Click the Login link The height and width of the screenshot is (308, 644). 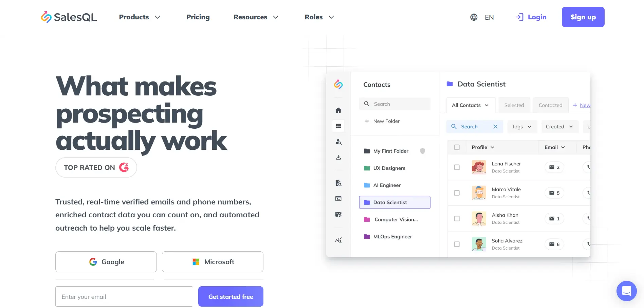coord(531,17)
